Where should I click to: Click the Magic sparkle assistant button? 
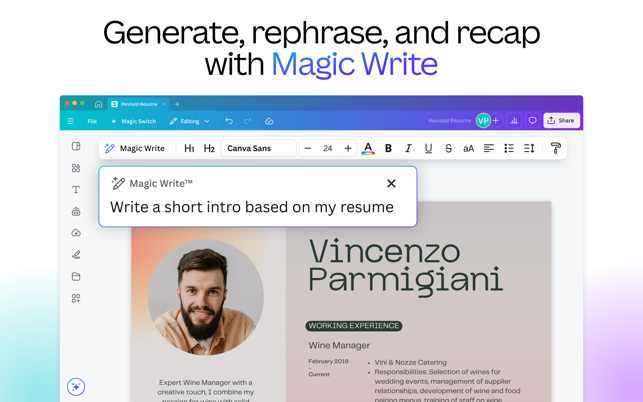click(76, 386)
